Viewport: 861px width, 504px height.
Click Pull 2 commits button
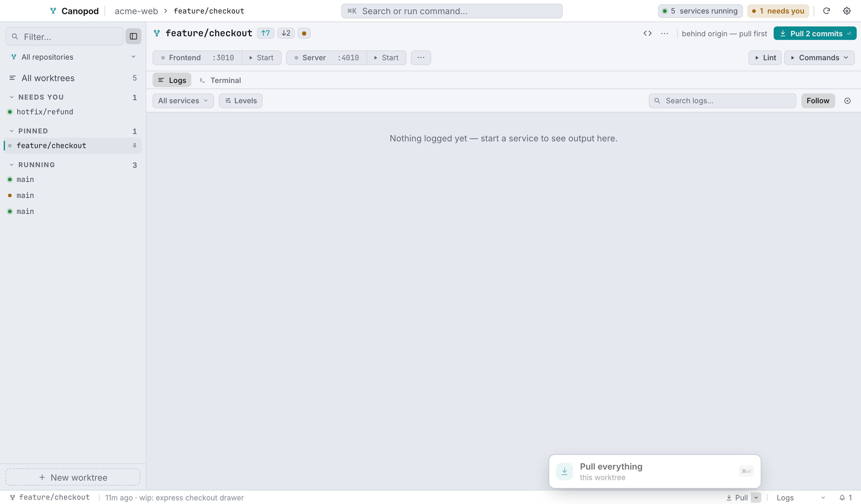point(815,33)
